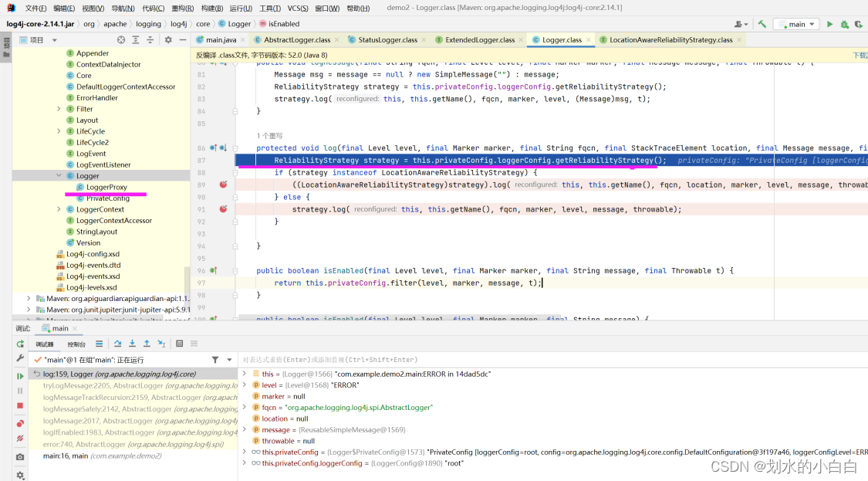Open 导航(N) menu

[123, 8]
